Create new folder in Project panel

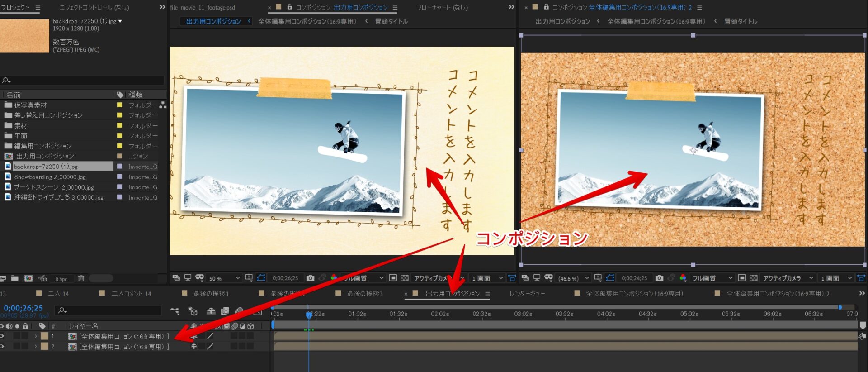click(x=15, y=278)
